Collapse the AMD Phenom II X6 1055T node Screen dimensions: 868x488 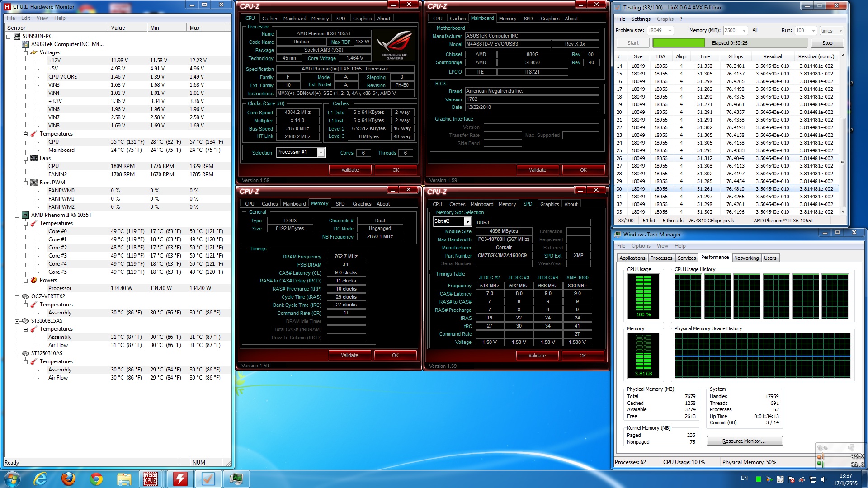tap(17, 216)
